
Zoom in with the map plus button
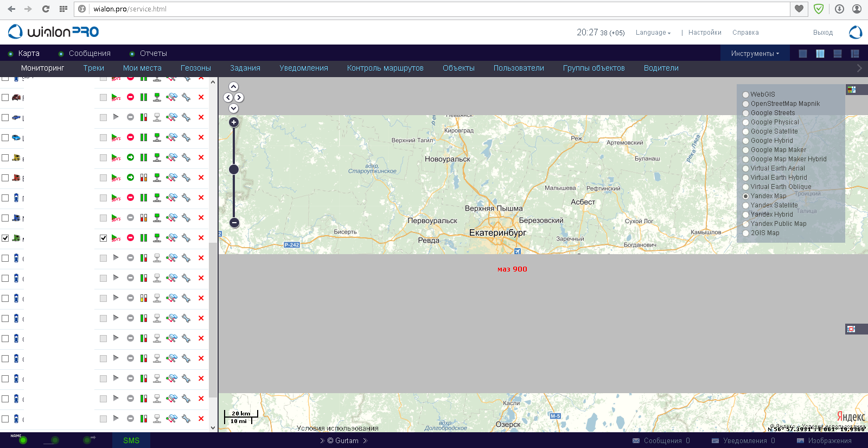pyautogui.click(x=234, y=122)
